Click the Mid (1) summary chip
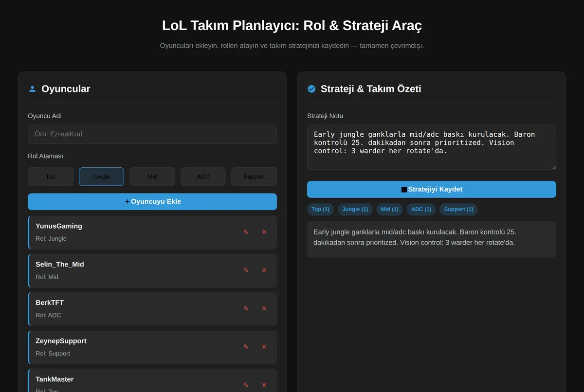 pos(389,209)
